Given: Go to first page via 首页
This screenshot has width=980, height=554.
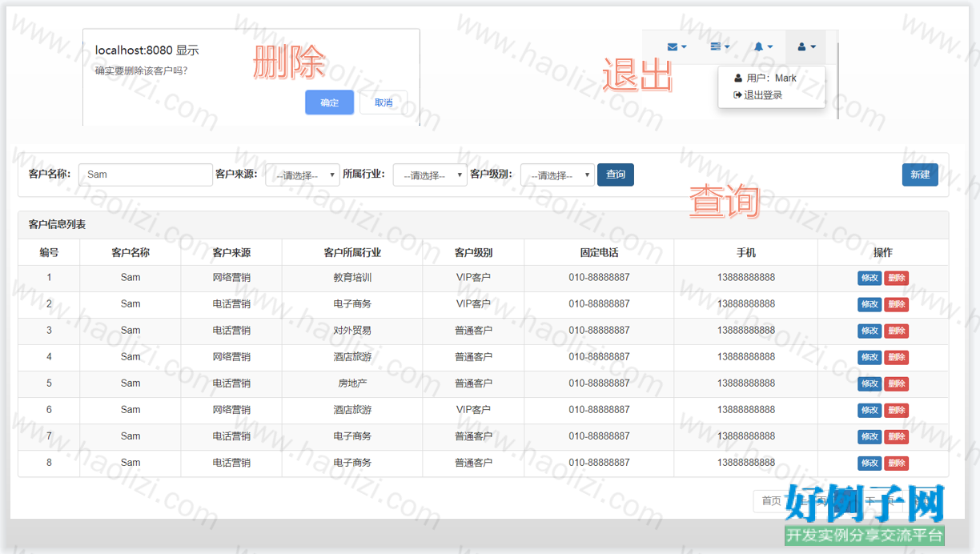Looking at the screenshot, I should pos(771,501).
